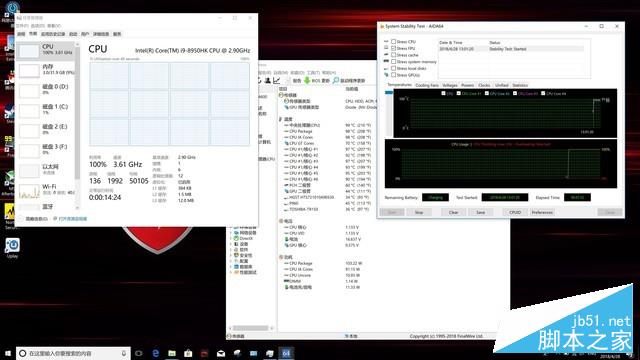Select the Wi-Fi graph thumbnail in Task Manager
This screenshot has height=360, width=640.
point(29,191)
